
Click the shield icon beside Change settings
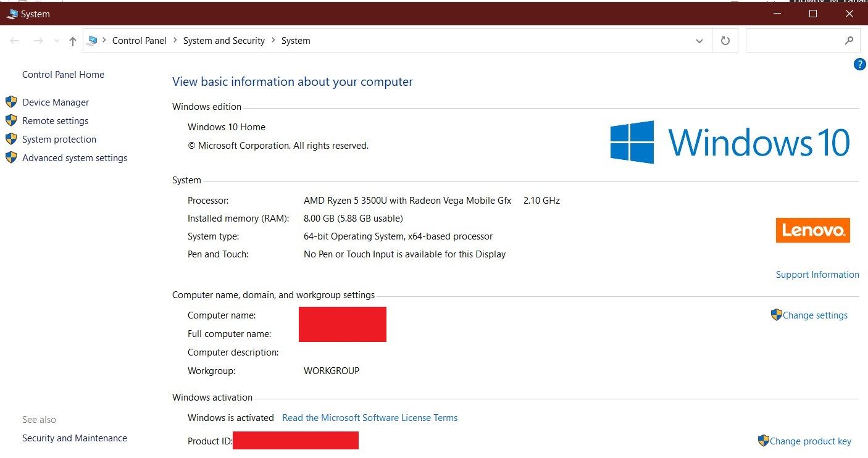(777, 314)
